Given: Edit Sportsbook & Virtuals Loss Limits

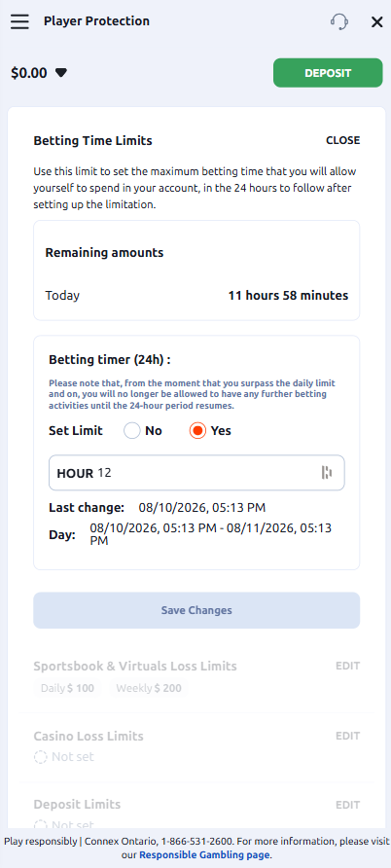Looking at the screenshot, I should [x=347, y=666].
